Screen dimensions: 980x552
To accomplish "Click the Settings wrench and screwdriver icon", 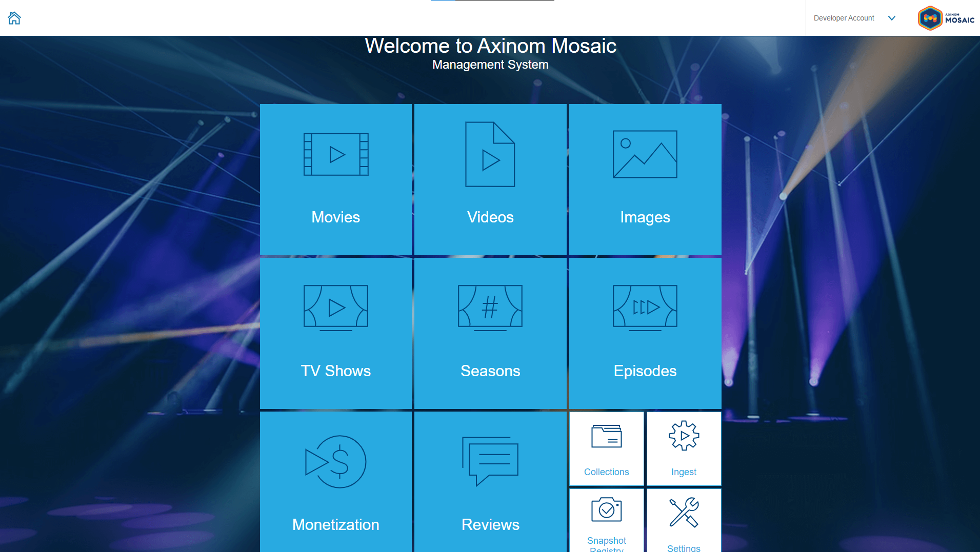I will tap(684, 512).
